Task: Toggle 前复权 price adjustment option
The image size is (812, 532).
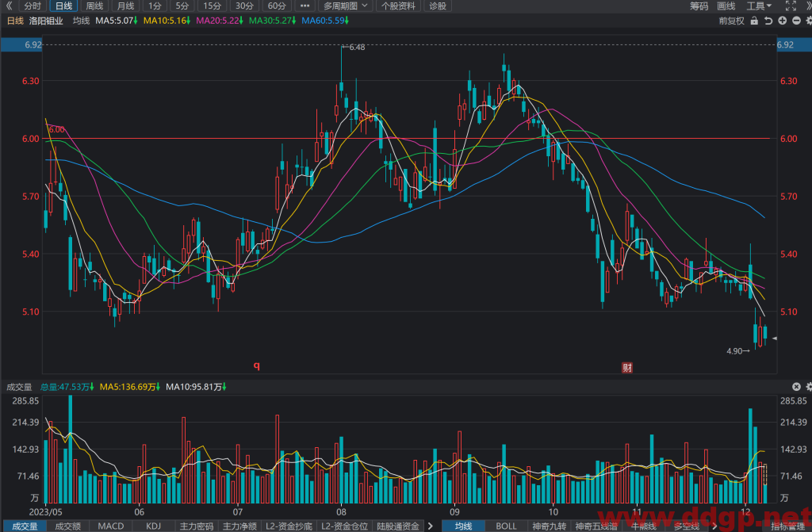Action: point(731,21)
